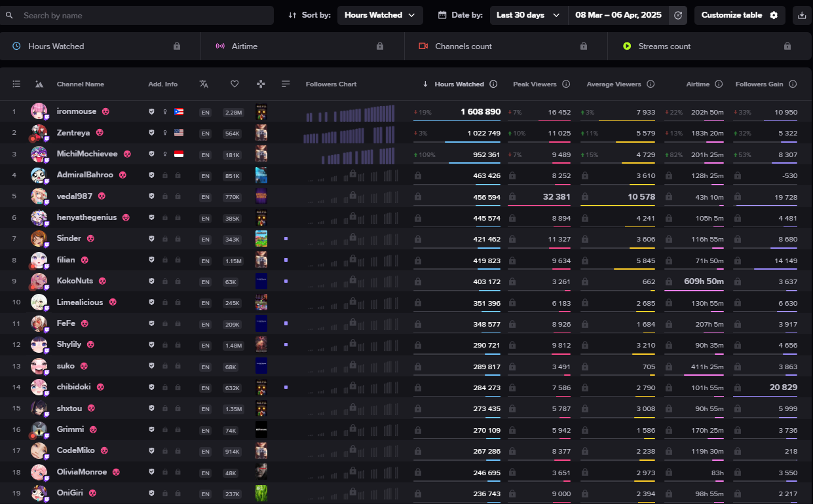Image resolution: width=813 pixels, height=504 pixels.
Task: Sort table by Airtime column header
Action: point(698,84)
